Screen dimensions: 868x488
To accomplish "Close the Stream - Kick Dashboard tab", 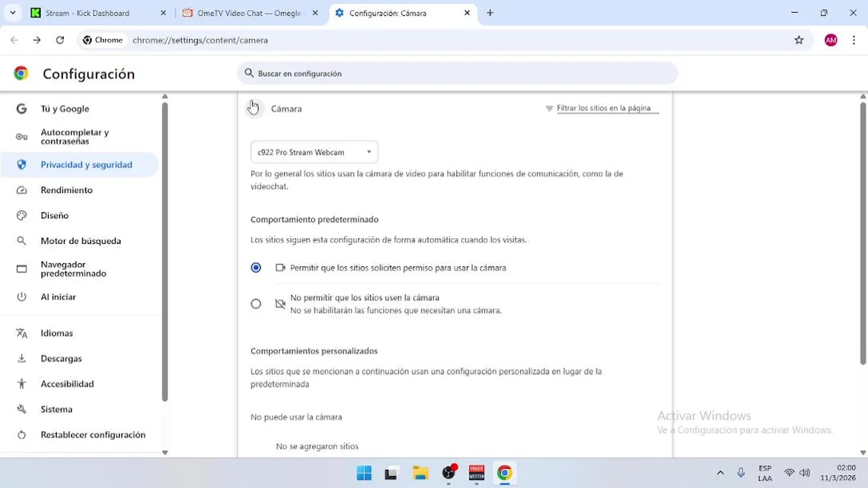I will click(163, 13).
